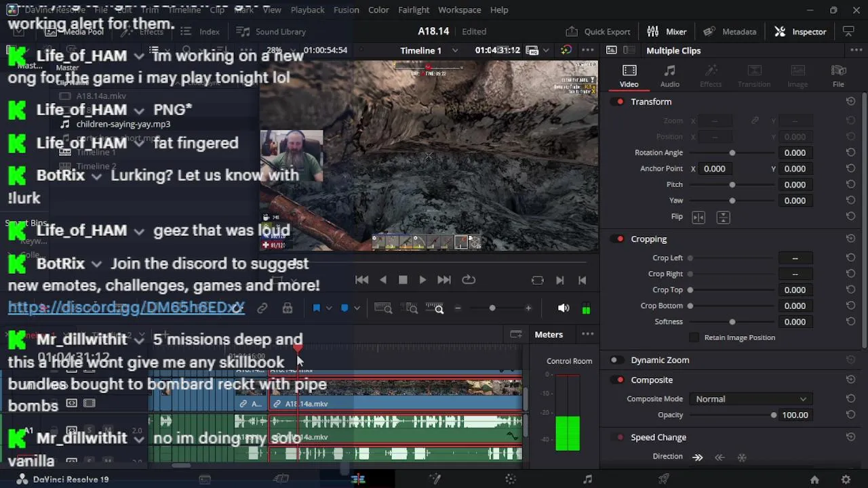Screen dimensions: 868x488
Task: Open the Project Manager home icon
Action: [x=814, y=479]
